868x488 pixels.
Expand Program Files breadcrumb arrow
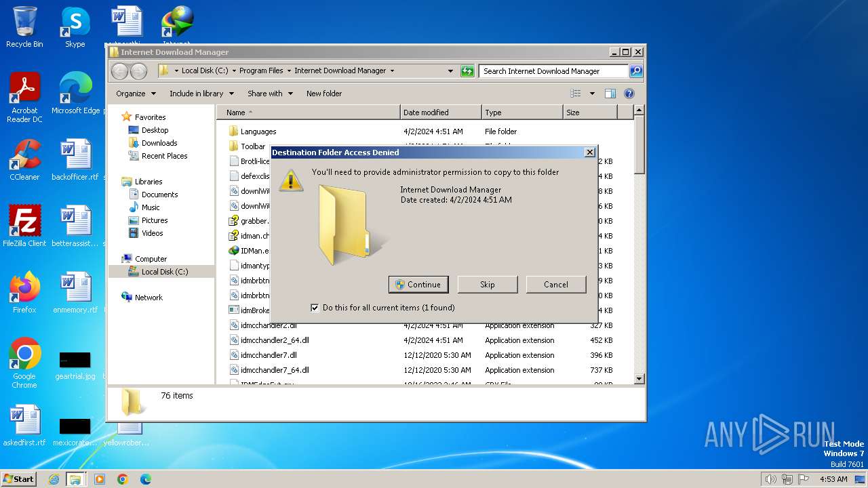point(288,70)
